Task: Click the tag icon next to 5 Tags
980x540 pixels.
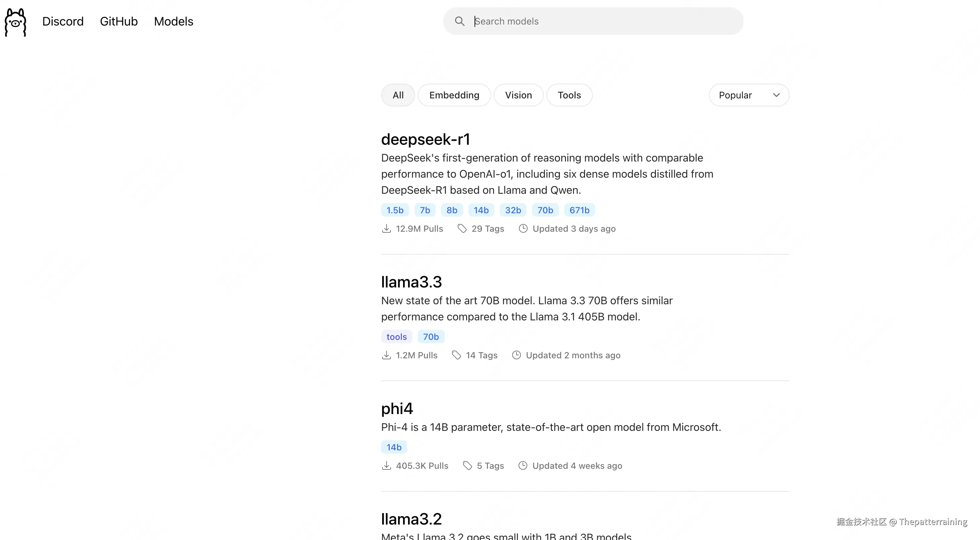Action: (x=467, y=465)
